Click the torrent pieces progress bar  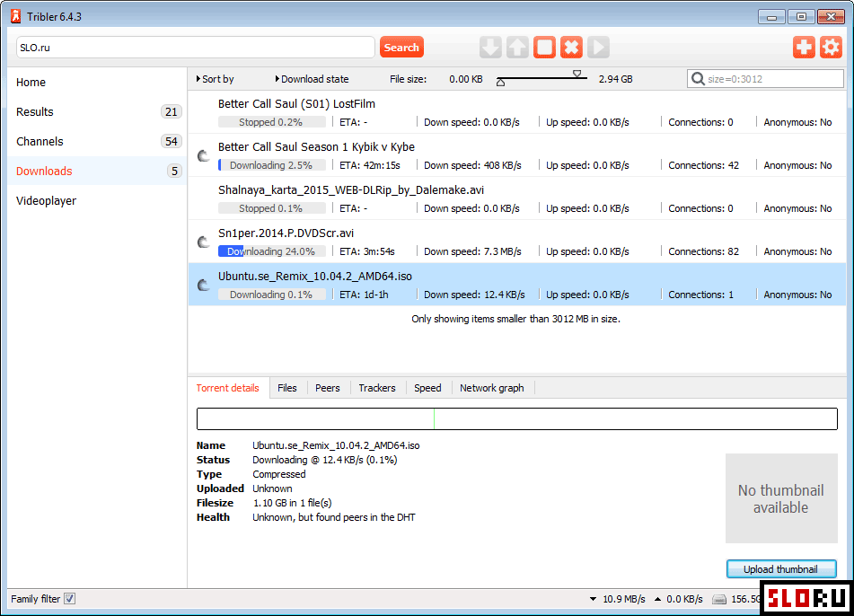pyautogui.click(x=517, y=418)
